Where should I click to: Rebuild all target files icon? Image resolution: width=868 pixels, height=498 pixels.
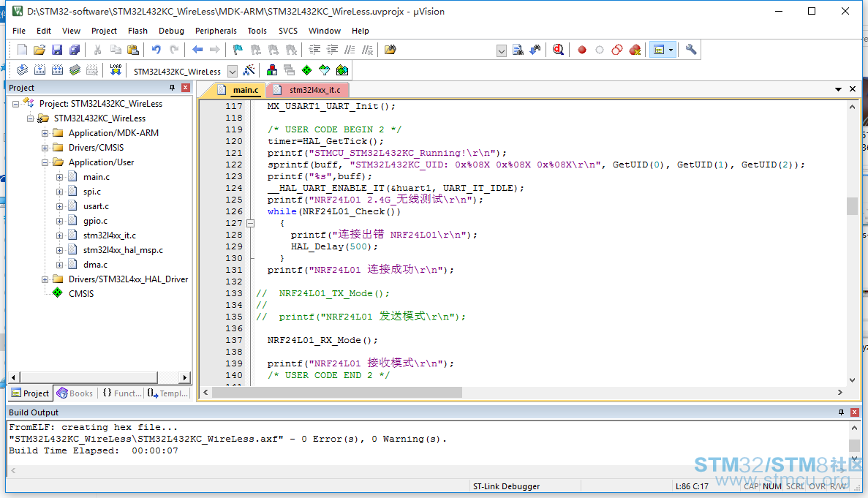coord(57,70)
